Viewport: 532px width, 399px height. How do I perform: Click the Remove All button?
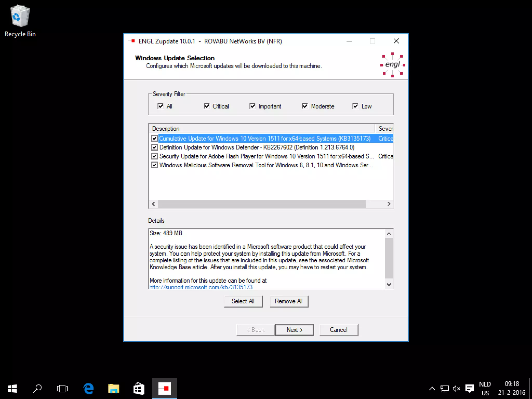click(x=289, y=301)
